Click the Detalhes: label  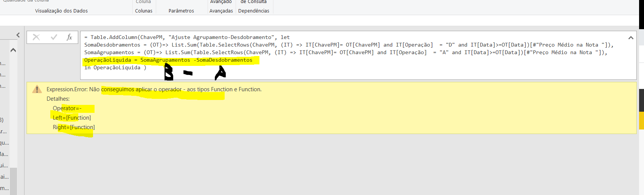58,99
